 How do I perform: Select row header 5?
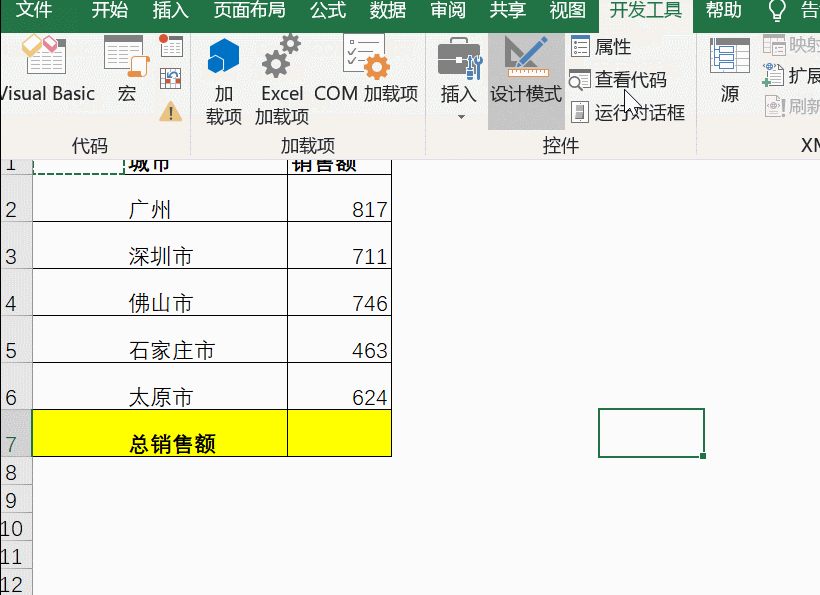pyautogui.click(x=16, y=340)
